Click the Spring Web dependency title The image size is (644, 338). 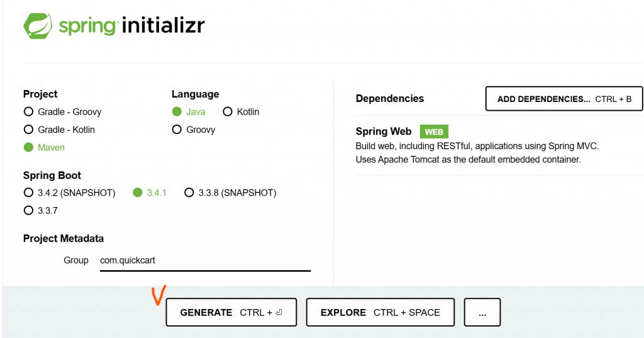point(383,131)
